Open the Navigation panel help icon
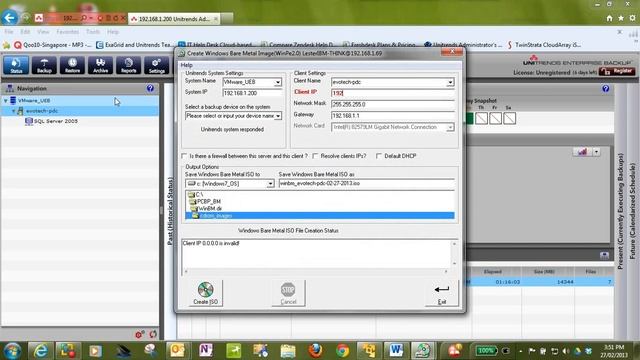The image size is (640, 360). [150, 88]
